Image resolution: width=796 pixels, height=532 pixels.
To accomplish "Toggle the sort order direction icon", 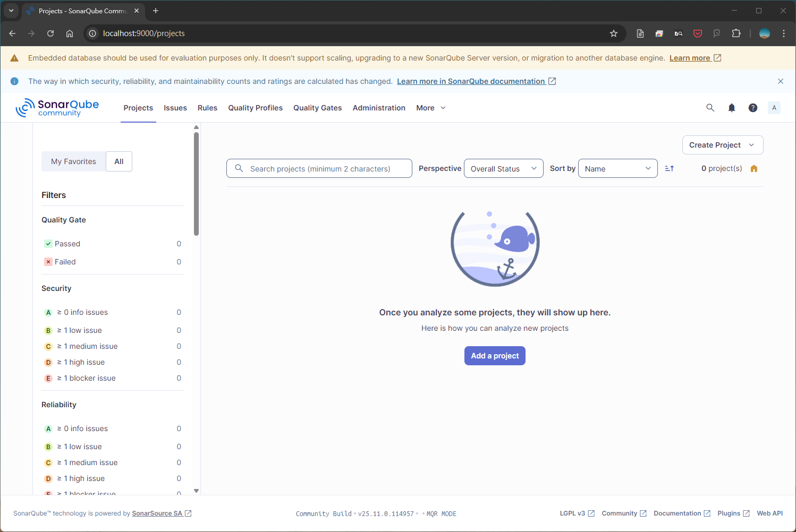I will point(670,168).
